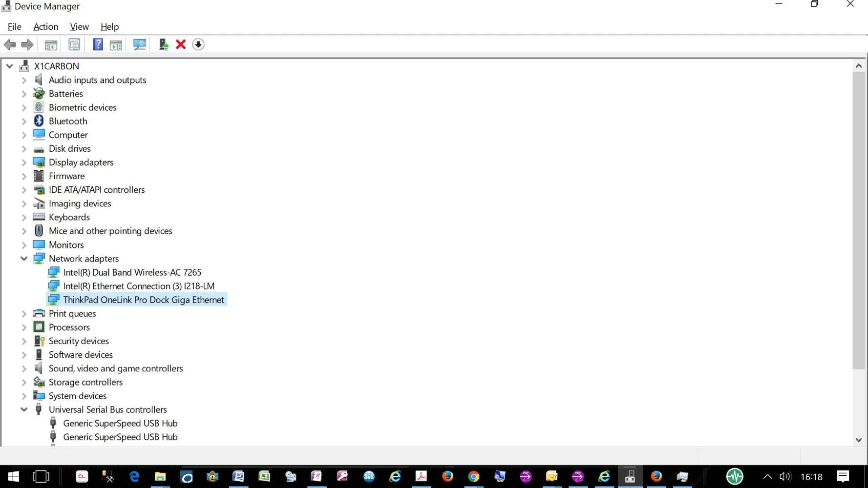Open the File menu
The width and height of the screenshot is (868, 488).
tap(15, 27)
